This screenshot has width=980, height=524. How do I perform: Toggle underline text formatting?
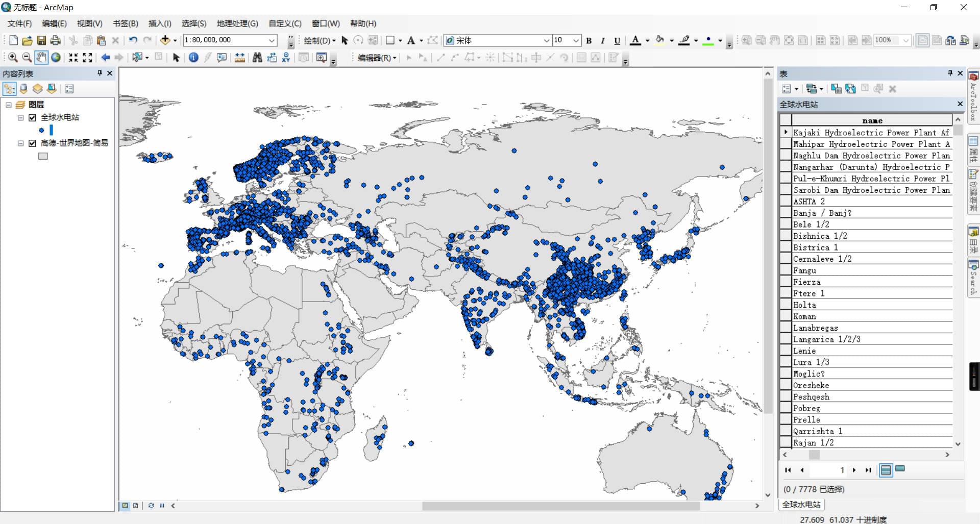point(617,40)
